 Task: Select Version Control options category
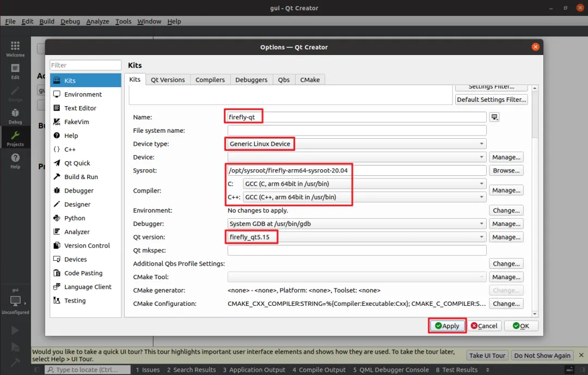(x=85, y=245)
